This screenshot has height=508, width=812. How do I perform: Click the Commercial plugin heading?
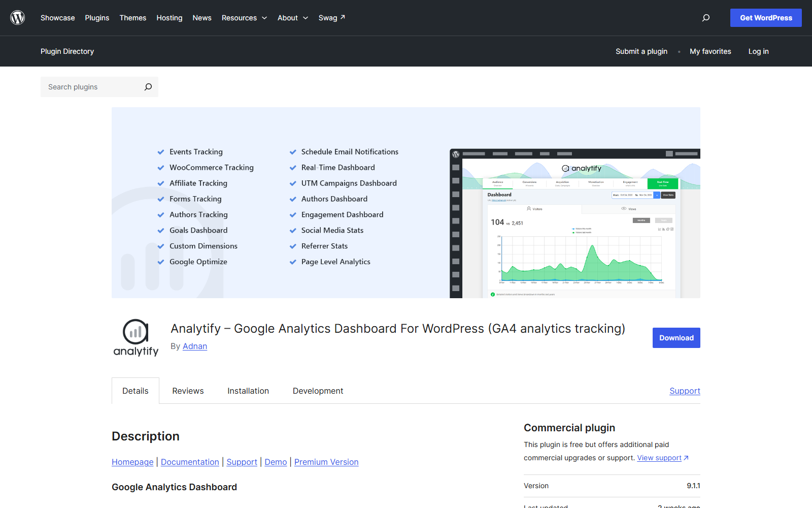click(569, 428)
